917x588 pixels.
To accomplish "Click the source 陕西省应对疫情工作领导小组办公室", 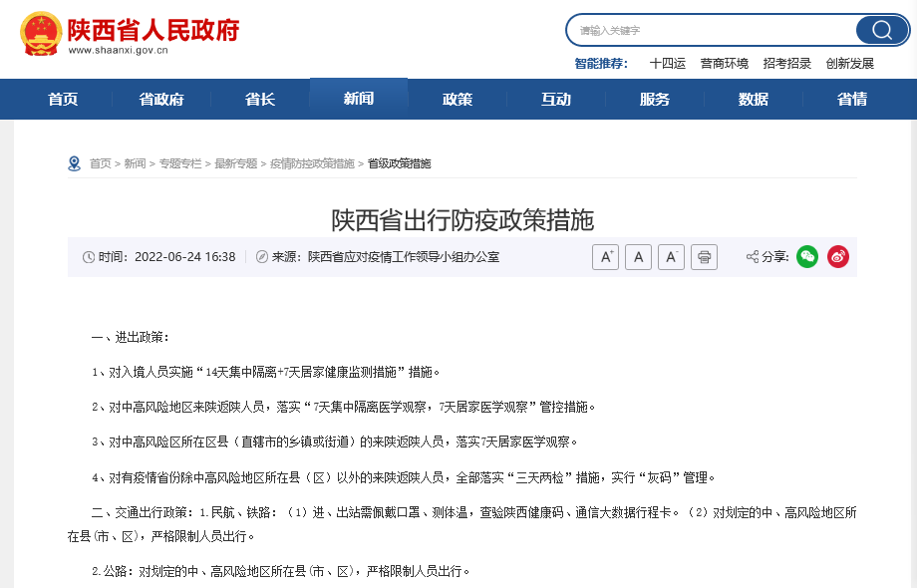I will click(x=404, y=257).
